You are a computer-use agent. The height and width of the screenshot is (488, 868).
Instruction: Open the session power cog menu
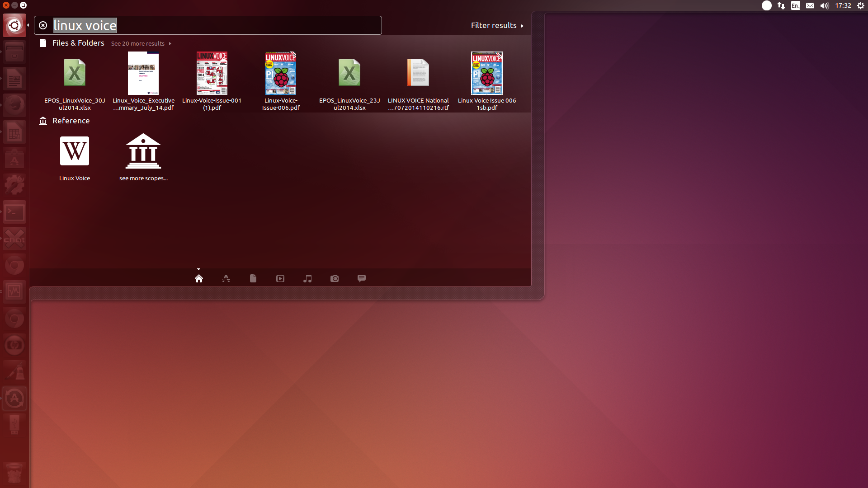(x=861, y=5)
